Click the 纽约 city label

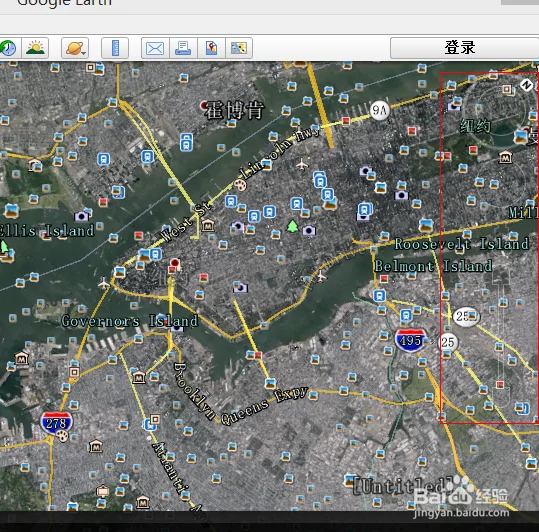(475, 126)
